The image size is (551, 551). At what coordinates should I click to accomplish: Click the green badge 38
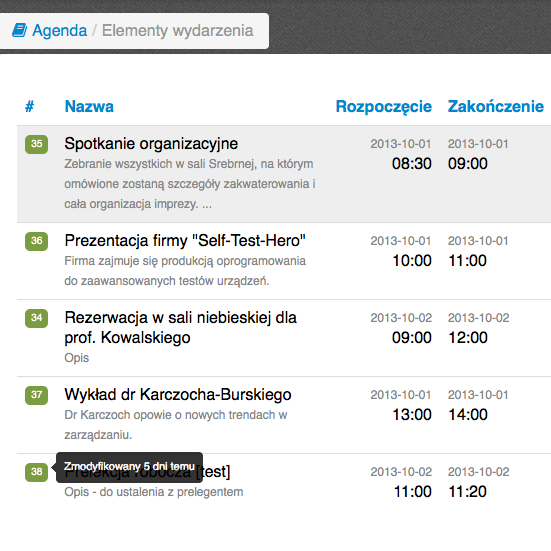[37, 472]
